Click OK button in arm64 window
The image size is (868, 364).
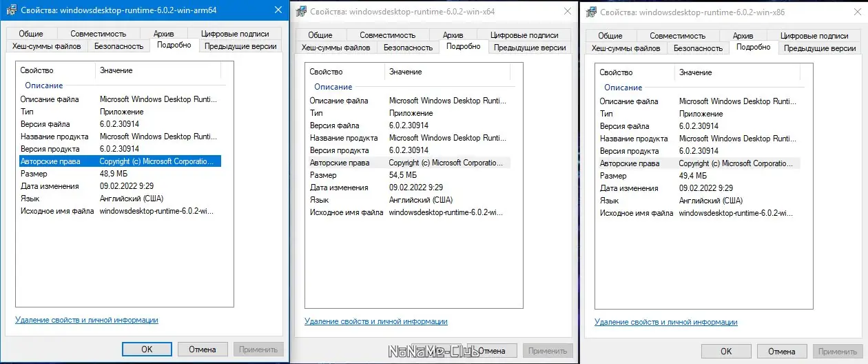[147, 349]
